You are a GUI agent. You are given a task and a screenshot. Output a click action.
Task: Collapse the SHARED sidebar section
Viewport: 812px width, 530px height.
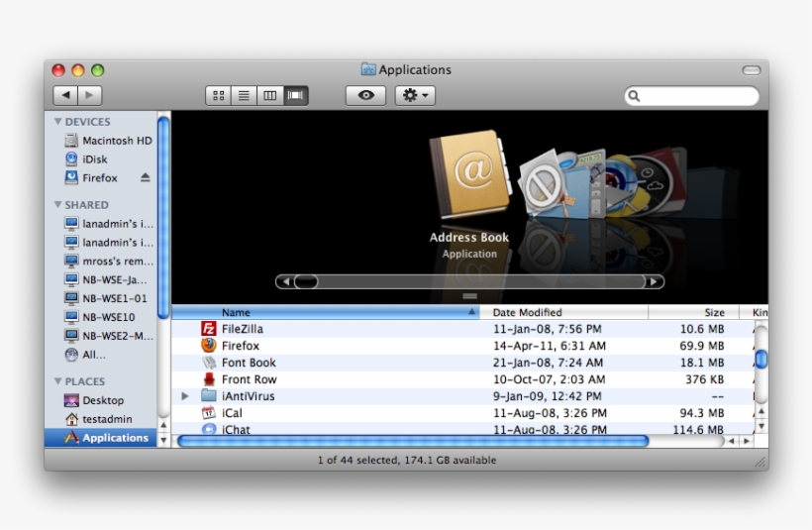click(x=58, y=205)
